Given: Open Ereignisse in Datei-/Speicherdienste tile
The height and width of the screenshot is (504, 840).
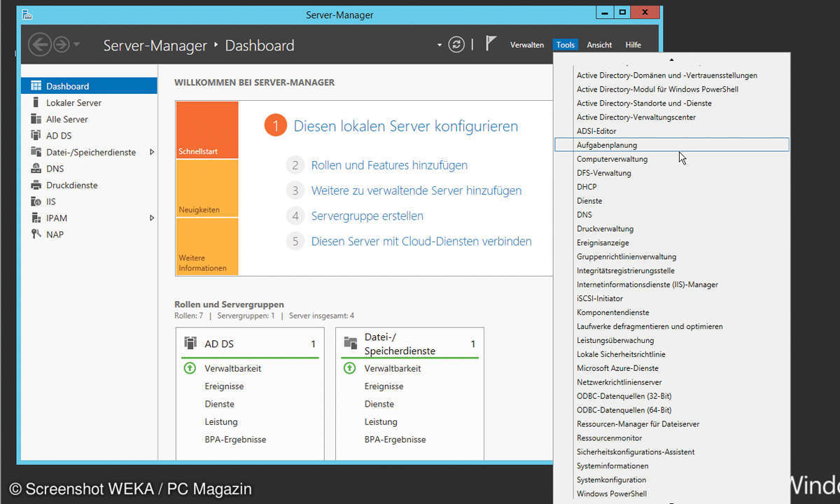Looking at the screenshot, I should pos(384,386).
